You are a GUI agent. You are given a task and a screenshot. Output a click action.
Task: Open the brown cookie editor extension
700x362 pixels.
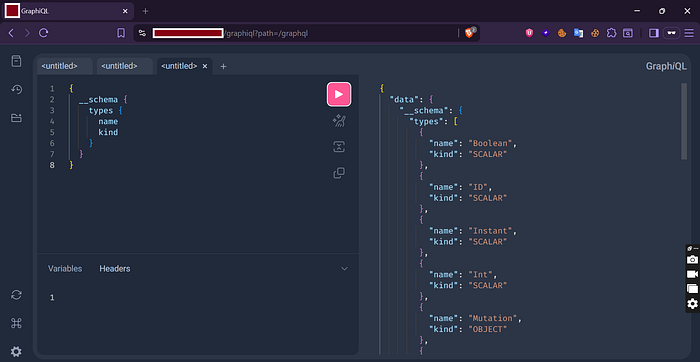pos(595,33)
